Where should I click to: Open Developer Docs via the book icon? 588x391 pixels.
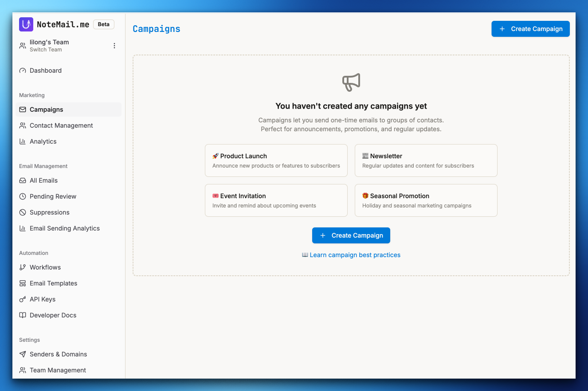22,315
